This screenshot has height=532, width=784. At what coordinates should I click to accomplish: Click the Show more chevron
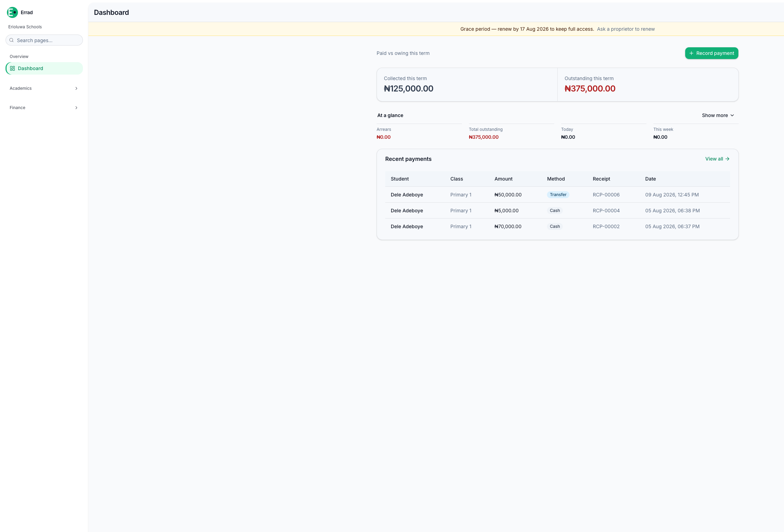click(732, 115)
